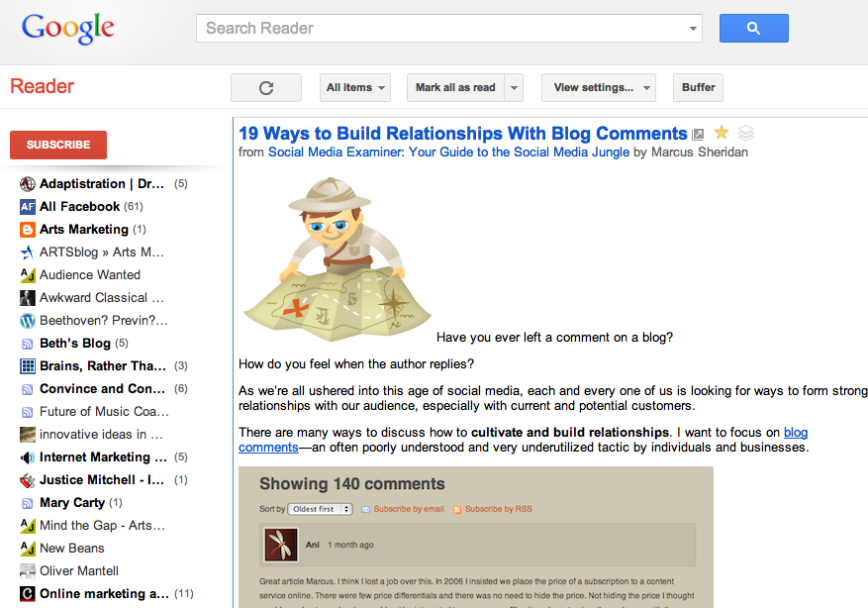Select the Beth's Blog feed
The width and height of the screenshot is (868, 608).
(75, 344)
